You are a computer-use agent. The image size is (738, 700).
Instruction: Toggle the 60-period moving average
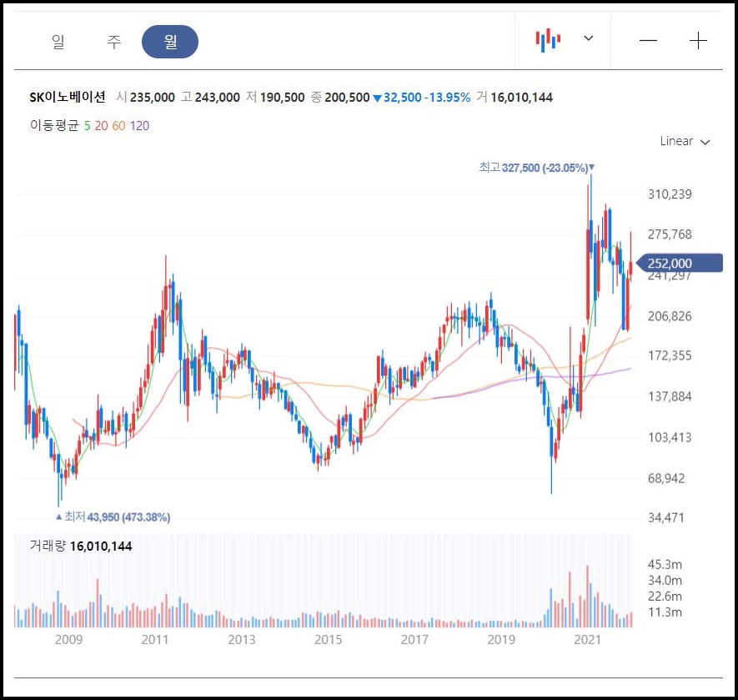pos(118,126)
